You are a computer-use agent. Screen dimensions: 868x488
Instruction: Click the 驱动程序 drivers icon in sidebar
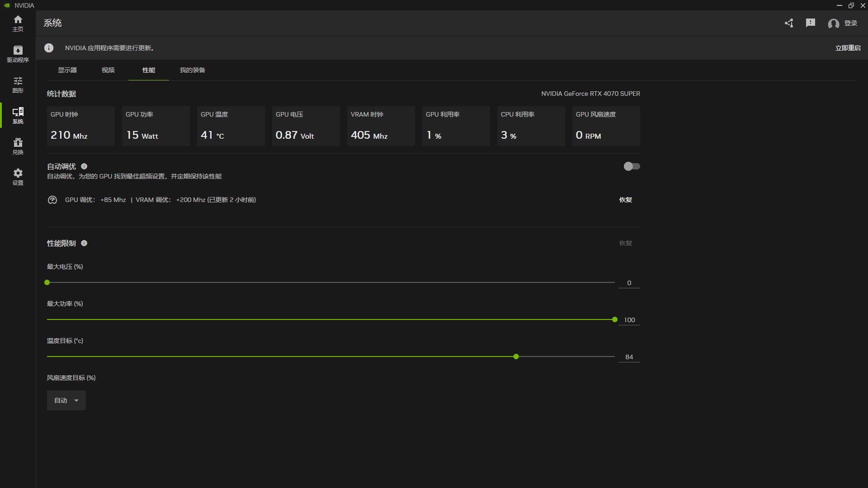(17, 54)
